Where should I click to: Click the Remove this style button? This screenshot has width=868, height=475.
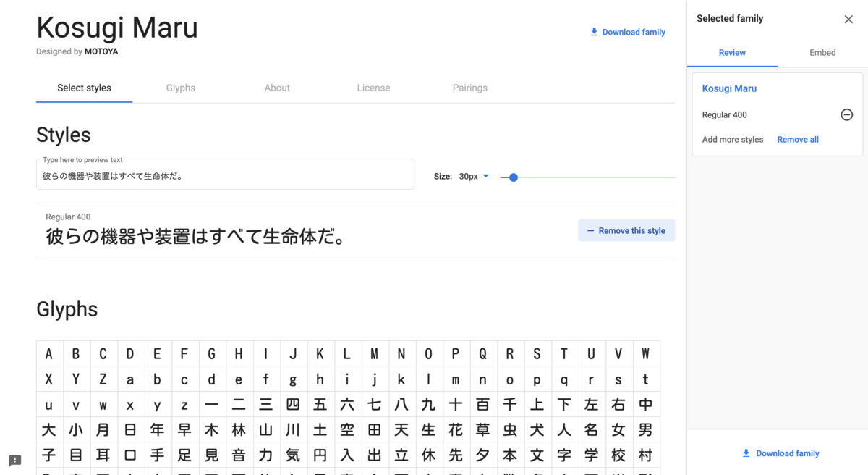click(626, 230)
